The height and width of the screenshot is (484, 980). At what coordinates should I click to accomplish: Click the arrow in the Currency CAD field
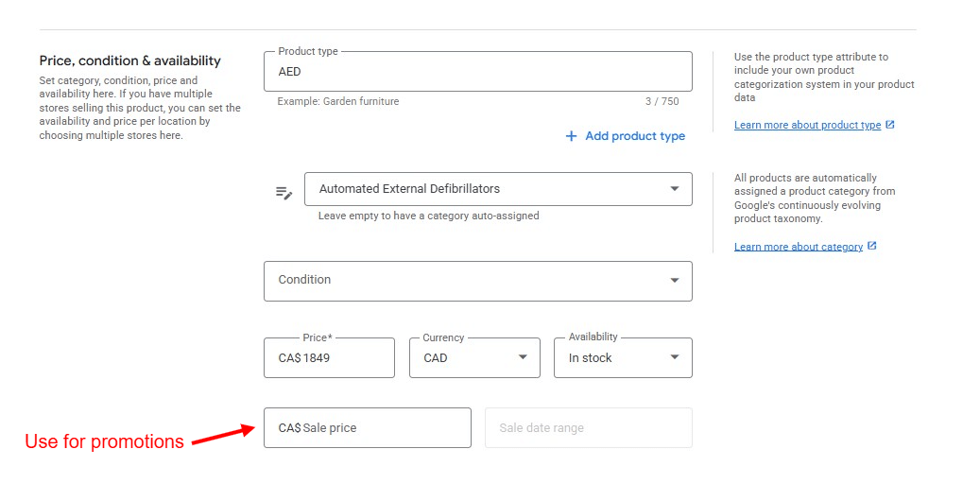pyautogui.click(x=523, y=357)
